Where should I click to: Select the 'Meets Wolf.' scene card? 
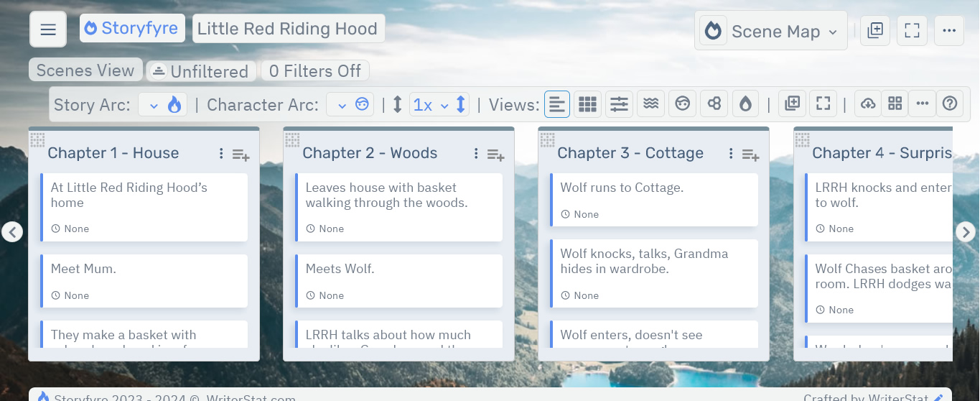click(398, 281)
